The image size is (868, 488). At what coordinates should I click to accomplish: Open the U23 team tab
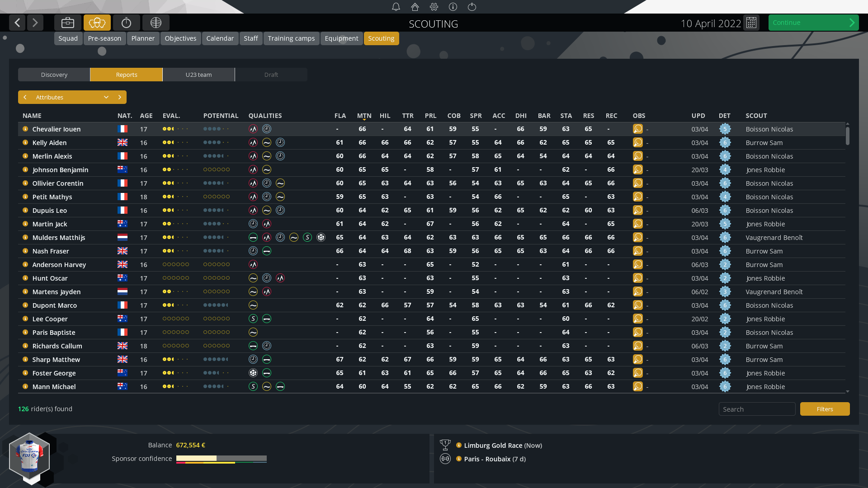pyautogui.click(x=198, y=75)
